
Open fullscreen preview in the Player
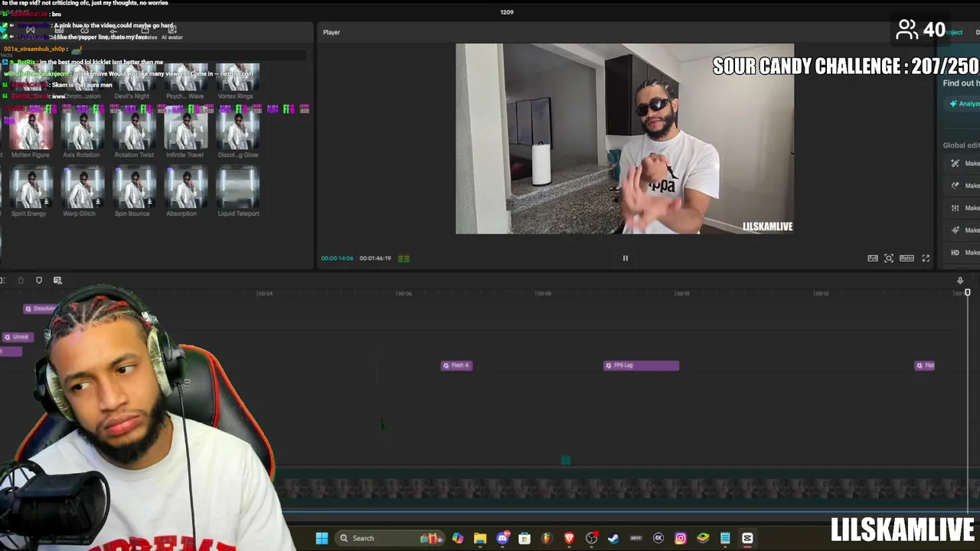[926, 258]
